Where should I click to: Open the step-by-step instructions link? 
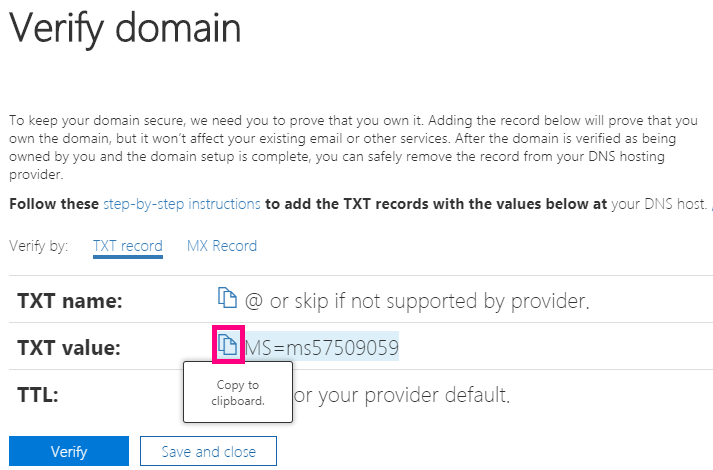click(181, 204)
